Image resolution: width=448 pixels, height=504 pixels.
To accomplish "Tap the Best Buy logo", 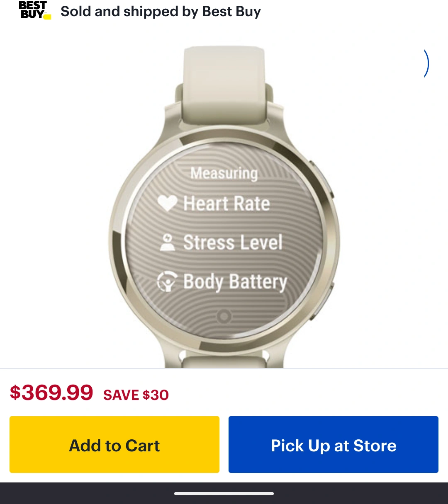I will click(x=35, y=10).
